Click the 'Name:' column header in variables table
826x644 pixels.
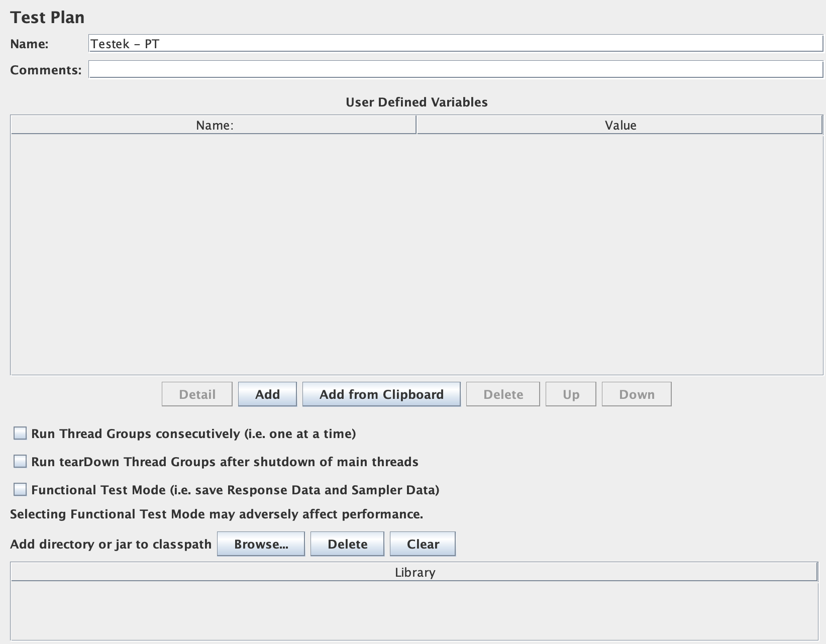(x=214, y=125)
